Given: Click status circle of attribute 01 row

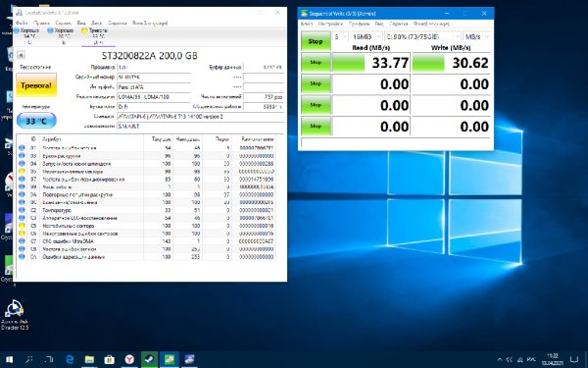Looking at the screenshot, I should pyautogui.click(x=22, y=148).
